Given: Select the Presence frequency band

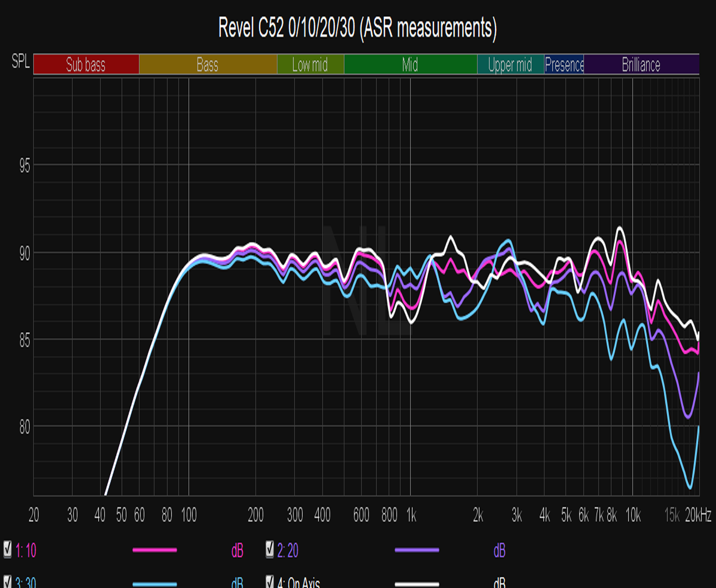Looking at the screenshot, I should pos(564,64).
